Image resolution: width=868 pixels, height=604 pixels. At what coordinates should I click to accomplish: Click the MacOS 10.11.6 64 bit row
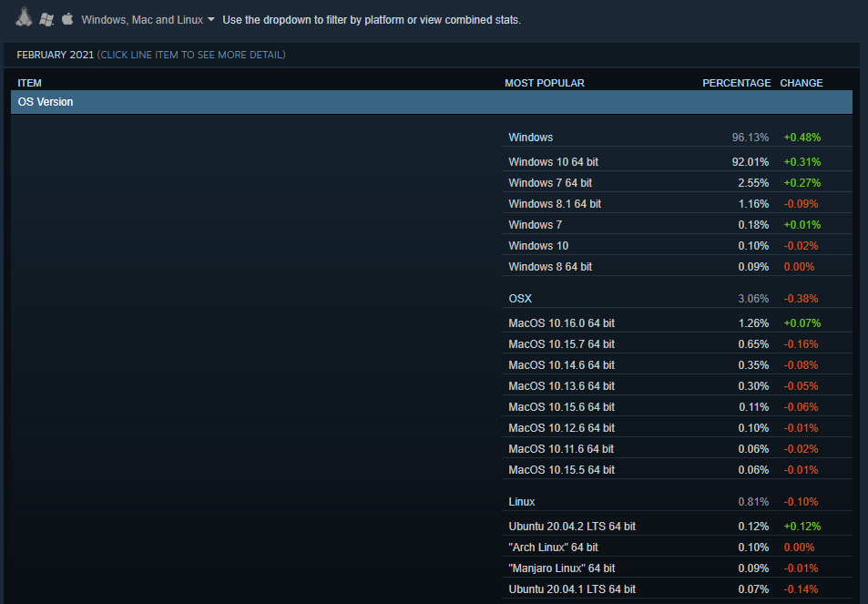pyautogui.click(x=677, y=448)
